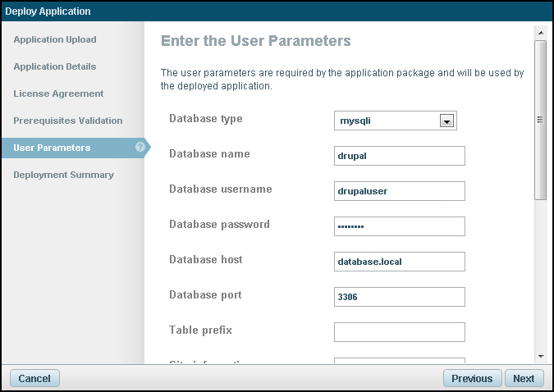Open the Application Details step

click(x=55, y=66)
